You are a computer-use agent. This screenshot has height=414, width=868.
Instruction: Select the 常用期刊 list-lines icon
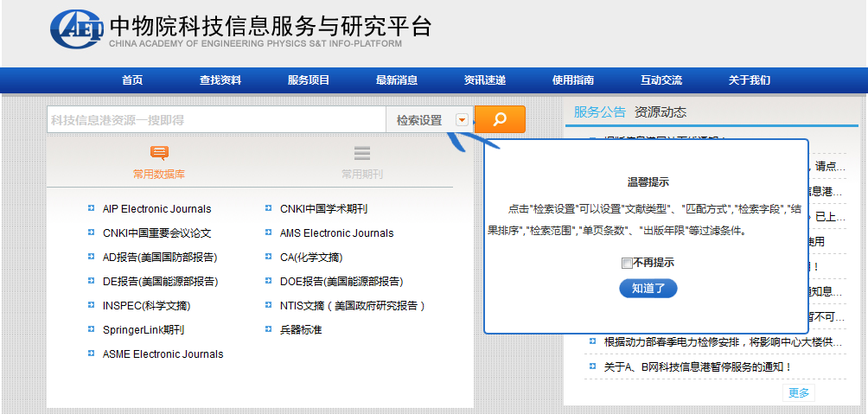[362, 153]
